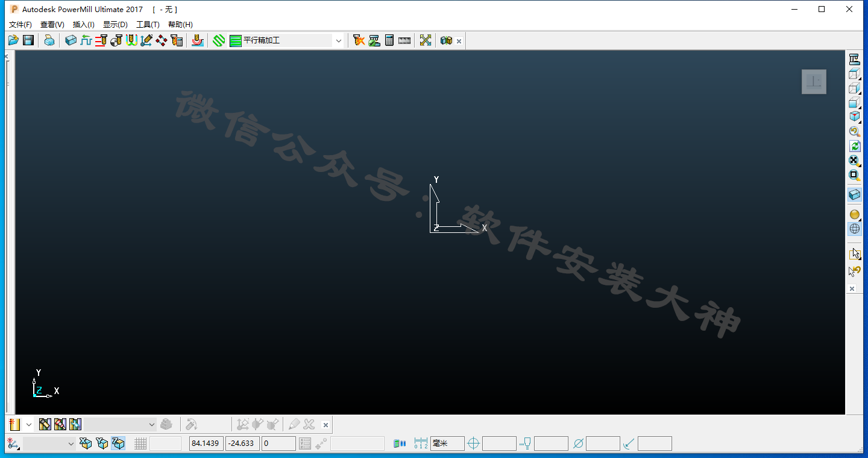Open Component Thickness icon
The width and height of the screenshot is (868, 458).
(198, 40)
